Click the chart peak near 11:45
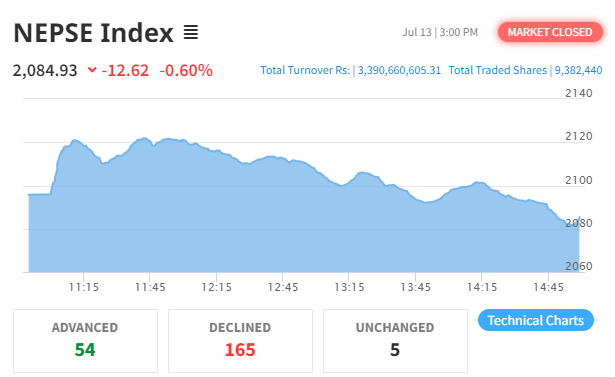This screenshot has width=615, height=377. click(145, 138)
